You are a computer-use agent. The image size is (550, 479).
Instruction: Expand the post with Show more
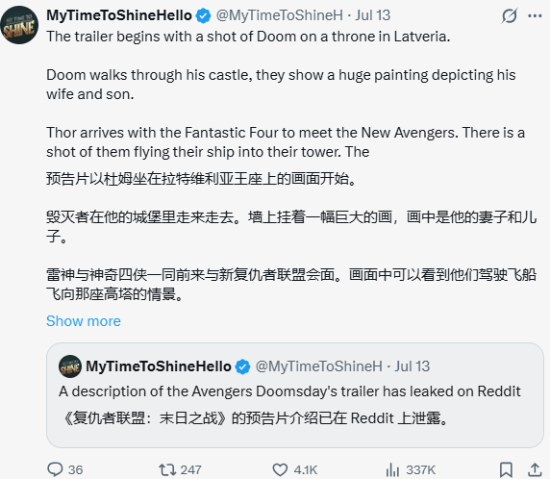point(83,321)
